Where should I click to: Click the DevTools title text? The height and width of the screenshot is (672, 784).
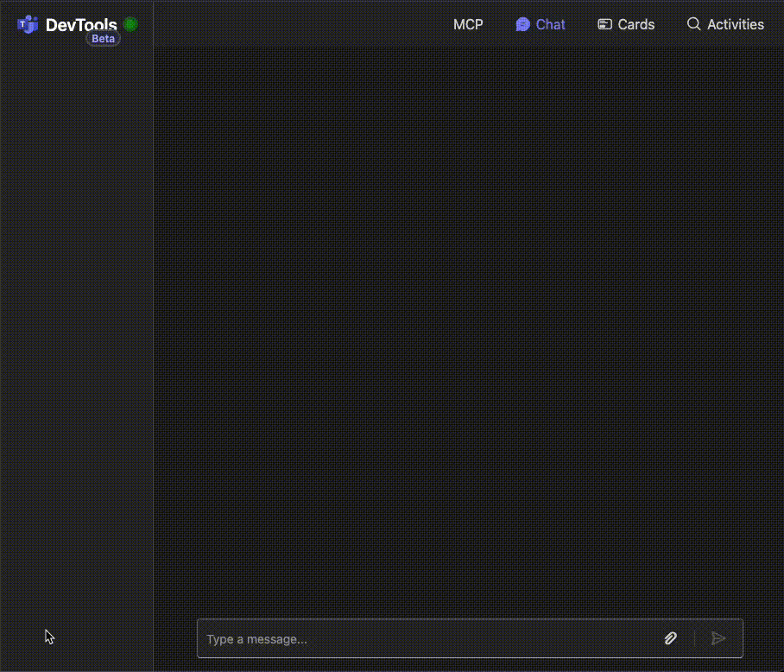[80, 24]
